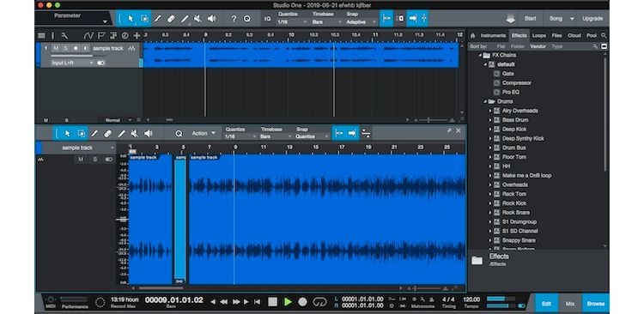Viewport: 644px width, 314px height.
Task: Toggle autoscroll arrow in top toolbar
Action: click(x=413, y=19)
